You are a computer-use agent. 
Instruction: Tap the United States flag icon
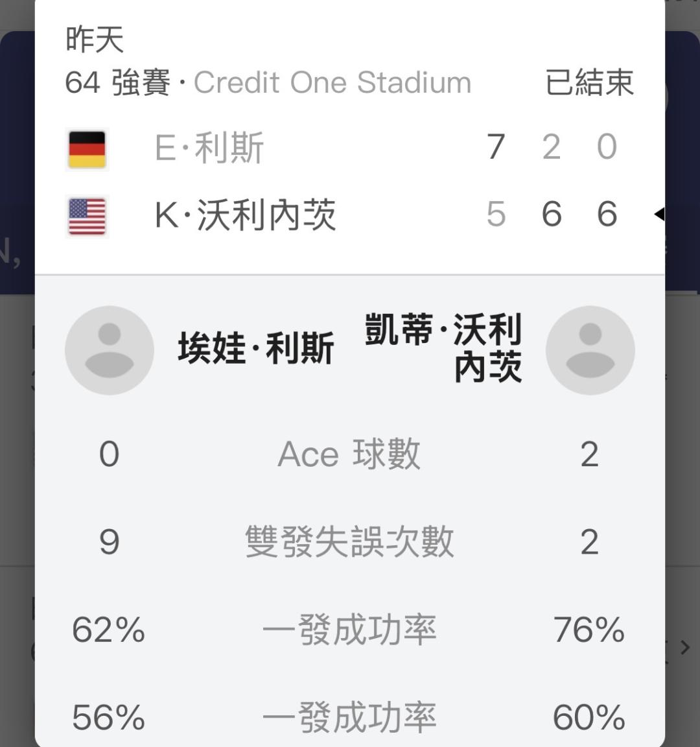pyautogui.click(x=87, y=216)
